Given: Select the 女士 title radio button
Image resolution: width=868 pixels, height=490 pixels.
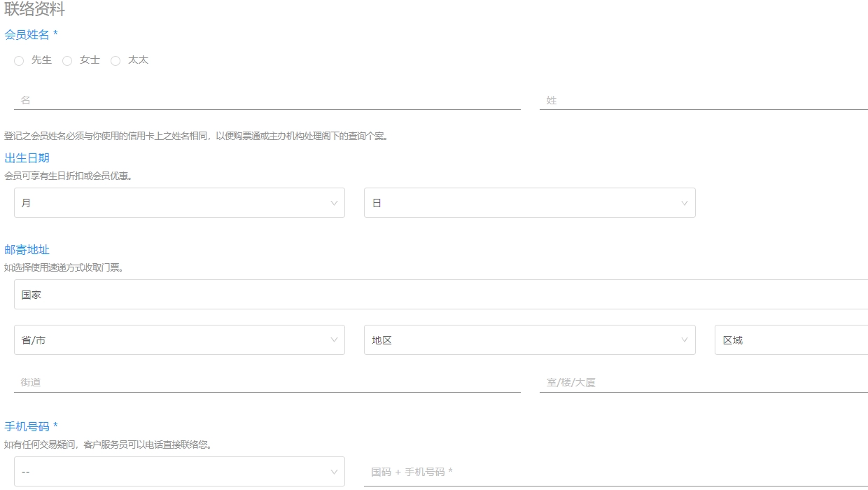Looking at the screenshot, I should [67, 61].
